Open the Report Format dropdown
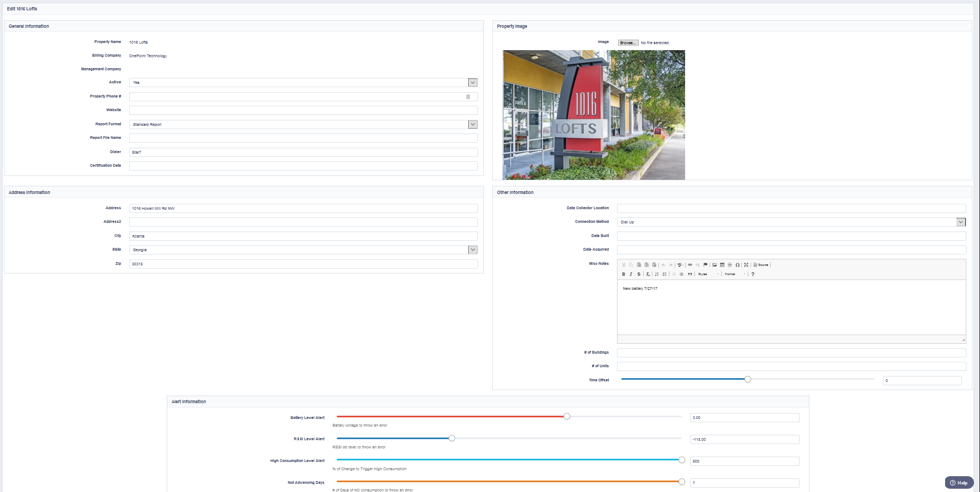Screen dimensions: 980x492 pos(473,124)
